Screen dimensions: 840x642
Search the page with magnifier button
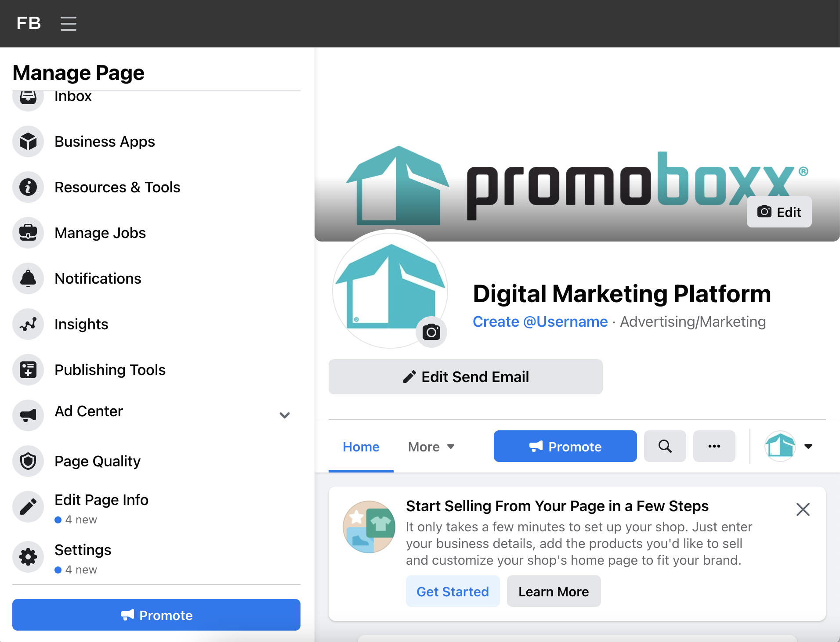665,446
